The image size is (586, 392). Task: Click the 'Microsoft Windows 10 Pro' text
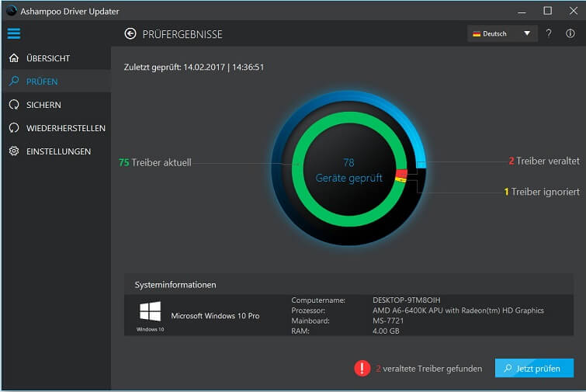215,316
